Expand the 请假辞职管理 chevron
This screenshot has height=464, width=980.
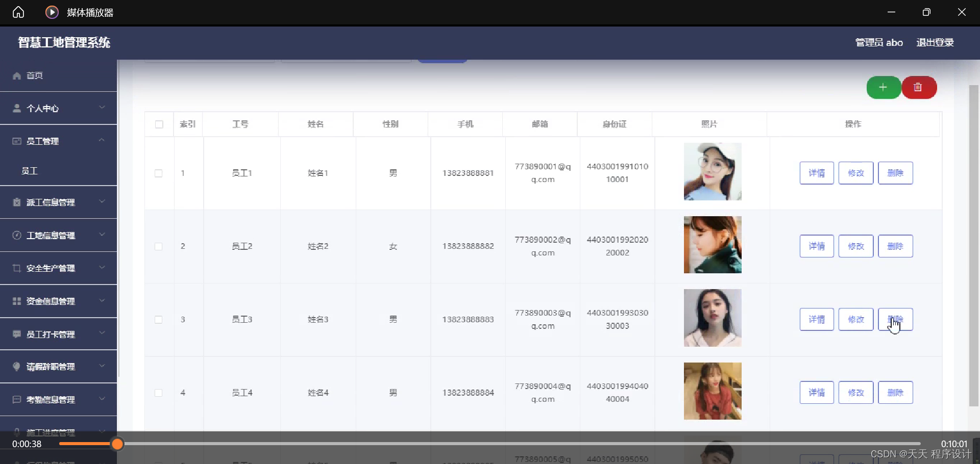[x=102, y=366]
